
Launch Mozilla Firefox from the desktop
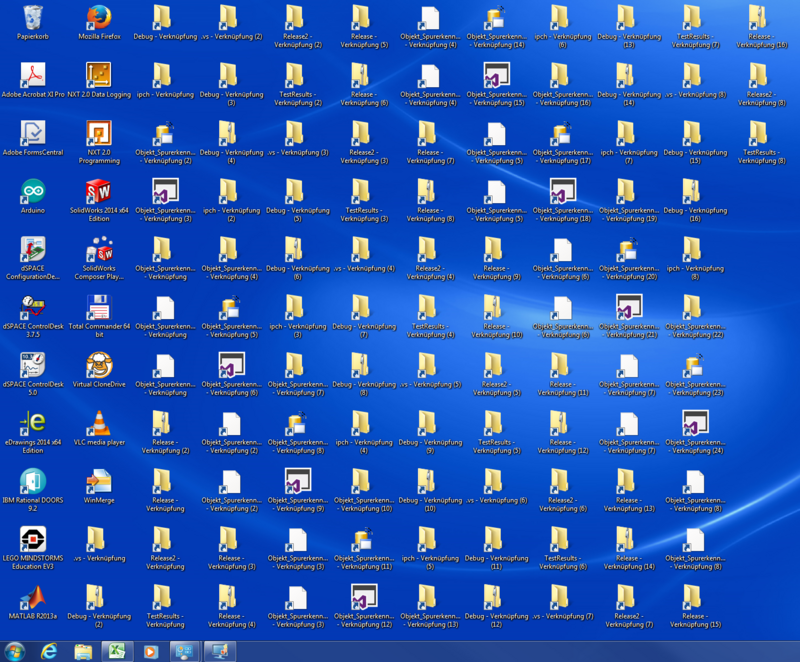[x=98, y=18]
